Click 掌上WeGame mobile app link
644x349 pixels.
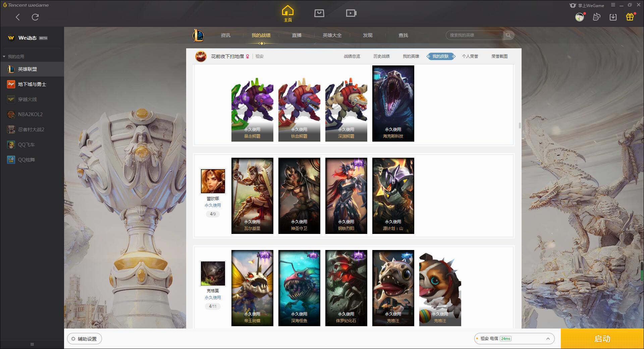pyautogui.click(x=587, y=5)
